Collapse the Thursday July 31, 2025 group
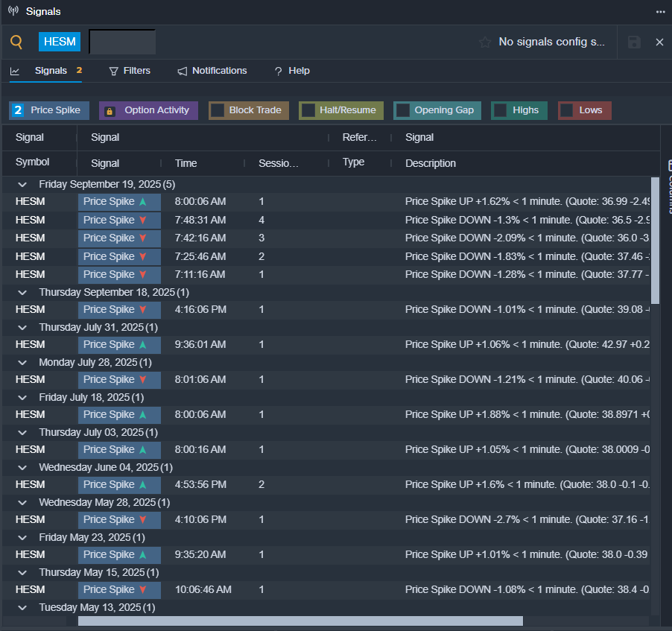The height and width of the screenshot is (631, 672). click(x=22, y=327)
